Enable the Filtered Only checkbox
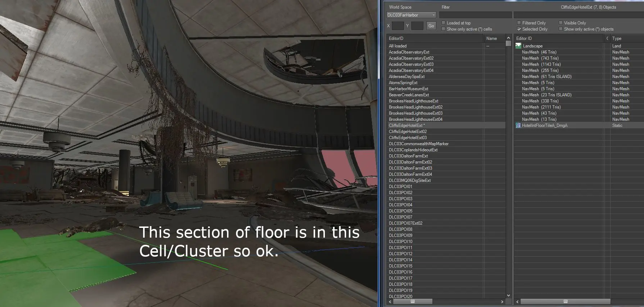644x307 pixels. click(519, 23)
